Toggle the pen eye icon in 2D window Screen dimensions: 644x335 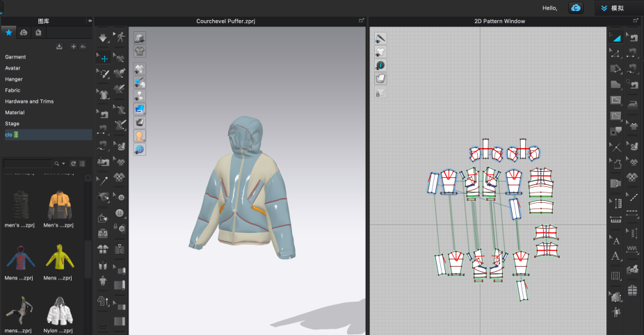click(x=380, y=39)
